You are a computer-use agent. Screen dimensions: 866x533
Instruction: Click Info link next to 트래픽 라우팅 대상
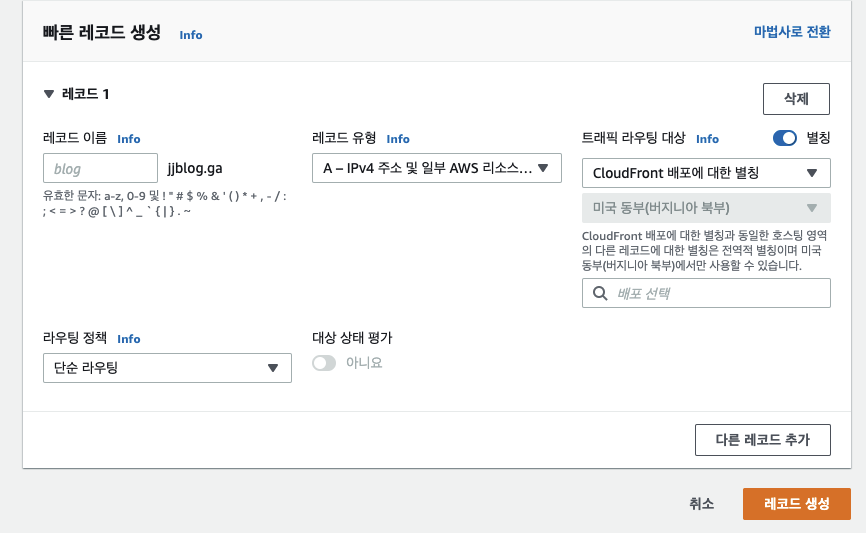tap(707, 139)
